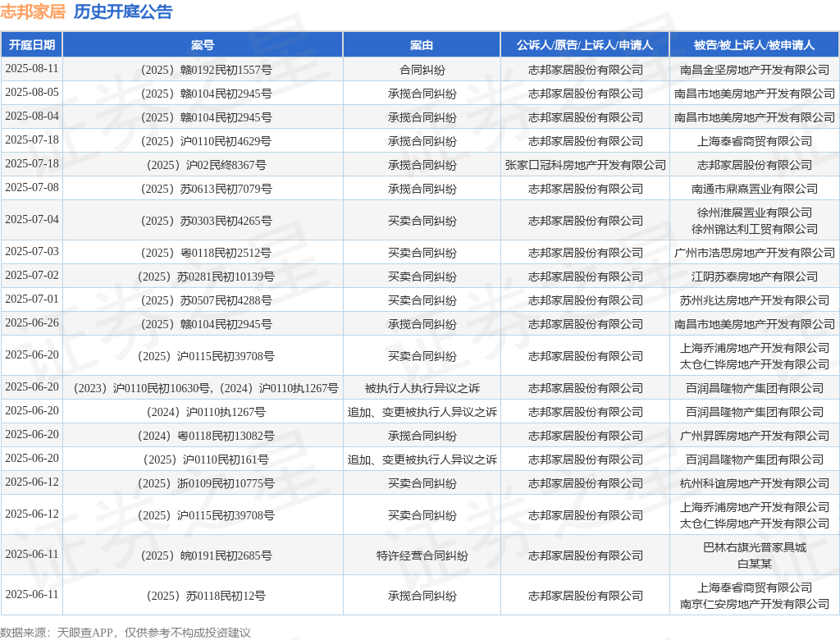
Task: Click case number (2025)沪0110民初4629号
Action: point(206,141)
